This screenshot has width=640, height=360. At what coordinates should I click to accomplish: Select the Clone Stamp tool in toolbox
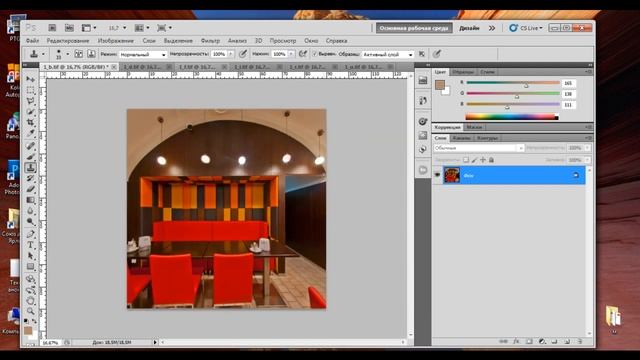click(x=31, y=168)
